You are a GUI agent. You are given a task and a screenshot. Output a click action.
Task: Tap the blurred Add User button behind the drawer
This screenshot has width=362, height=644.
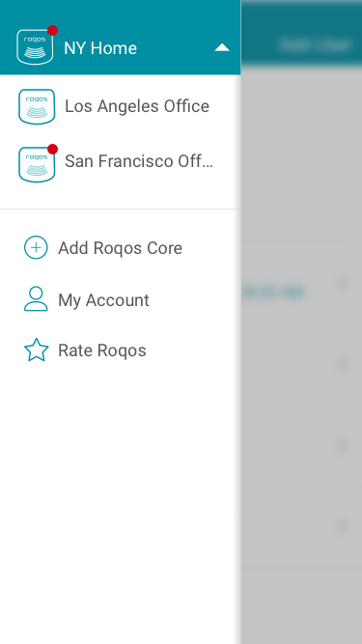pyautogui.click(x=315, y=44)
